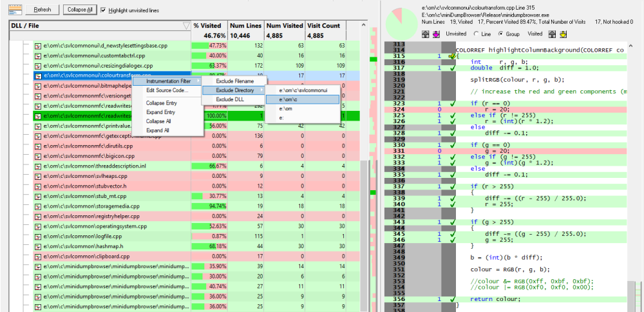Sort by the Num Lines column header

(246, 26)
